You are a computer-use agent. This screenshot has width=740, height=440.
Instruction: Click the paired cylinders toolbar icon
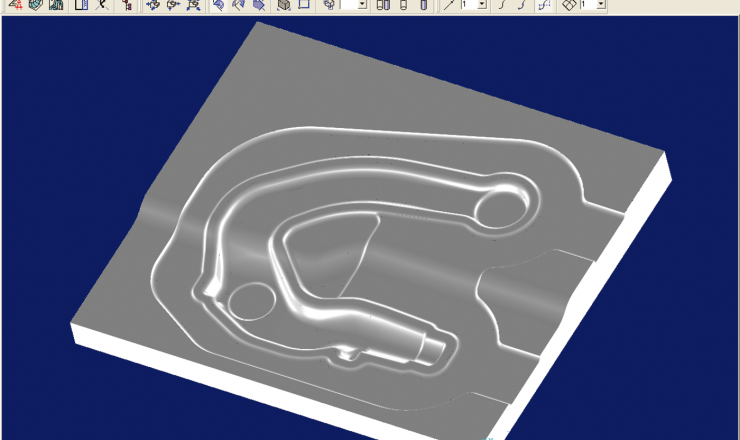click(383, 5)
